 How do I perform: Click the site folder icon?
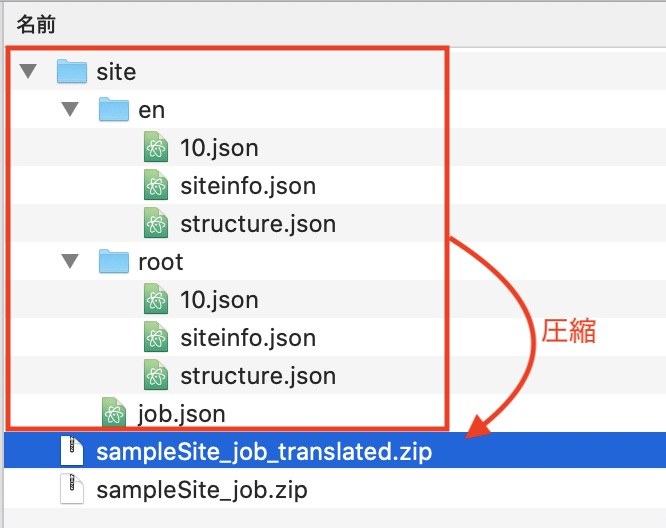pos(72,71)
